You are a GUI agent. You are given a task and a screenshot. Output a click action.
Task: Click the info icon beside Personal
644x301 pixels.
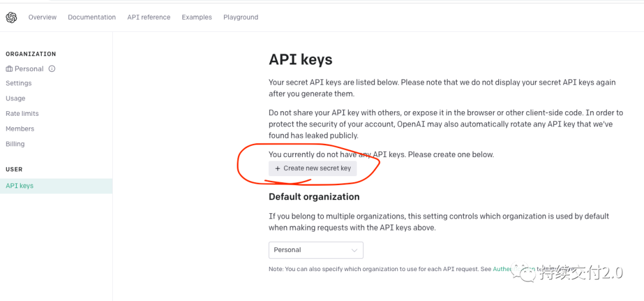pyautogui.click(x=52, y=69)
